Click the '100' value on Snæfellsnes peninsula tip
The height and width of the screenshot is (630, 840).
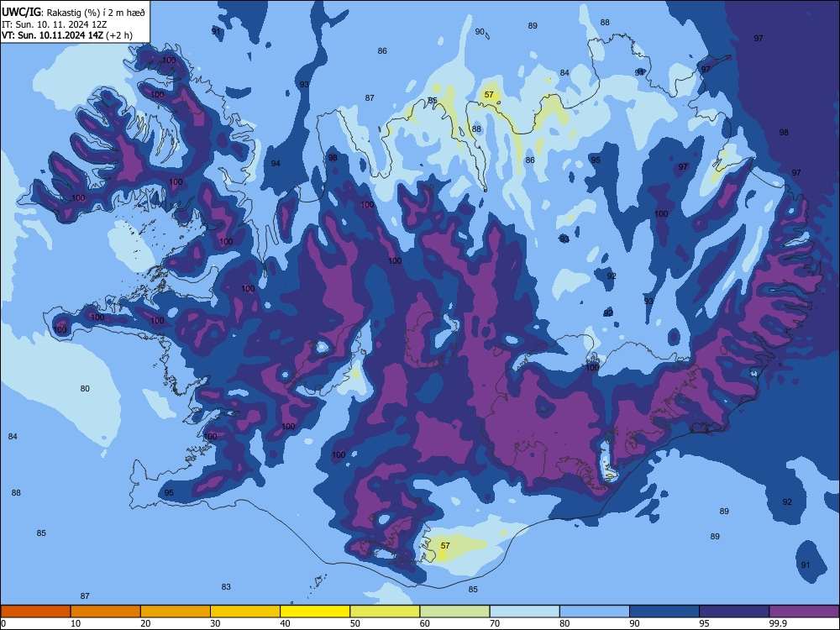(60, 330)
